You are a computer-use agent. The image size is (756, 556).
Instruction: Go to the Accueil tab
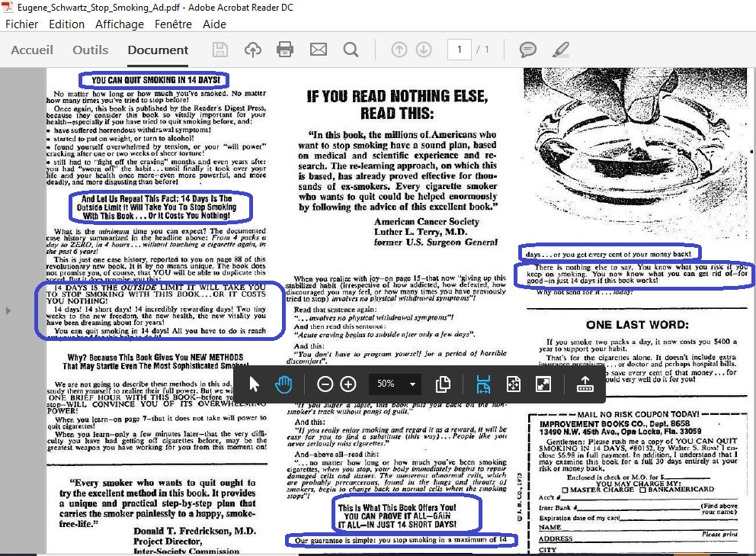tap(32, 50)
